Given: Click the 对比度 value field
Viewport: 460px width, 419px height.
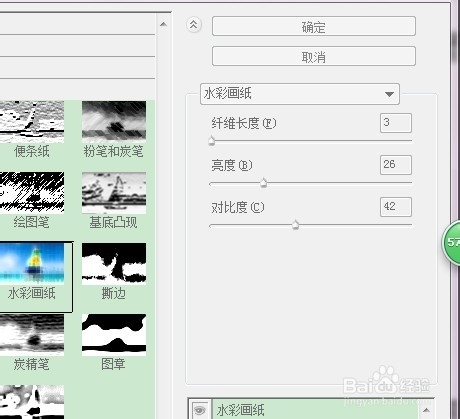Looking at the screenshot, I should pos(396,207).
